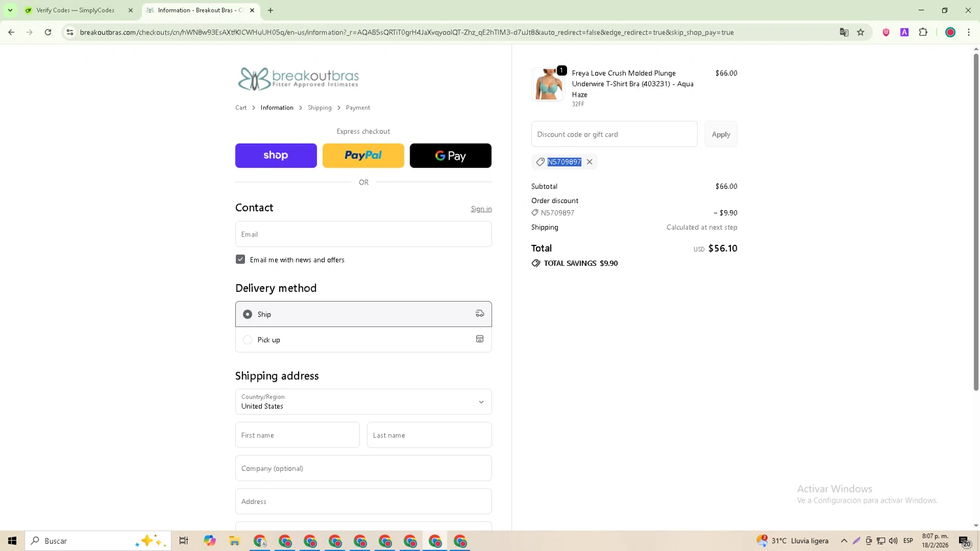Click the page vertical scrollbar
Screen dimensions: 980x551
[976, 222]
